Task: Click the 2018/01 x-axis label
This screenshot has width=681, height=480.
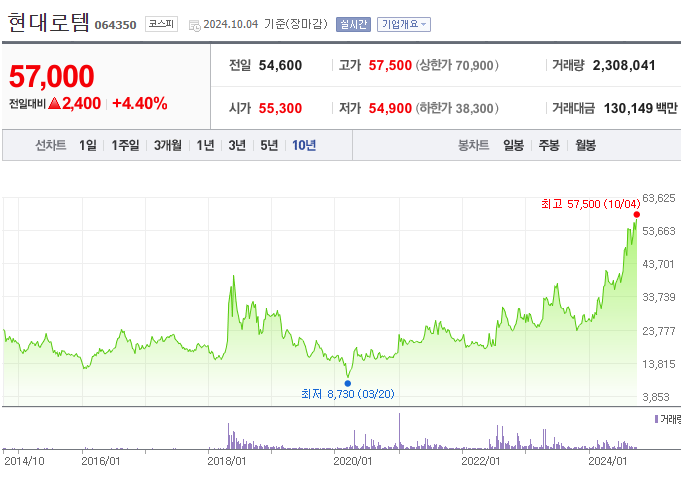Action: pos(227,461)
